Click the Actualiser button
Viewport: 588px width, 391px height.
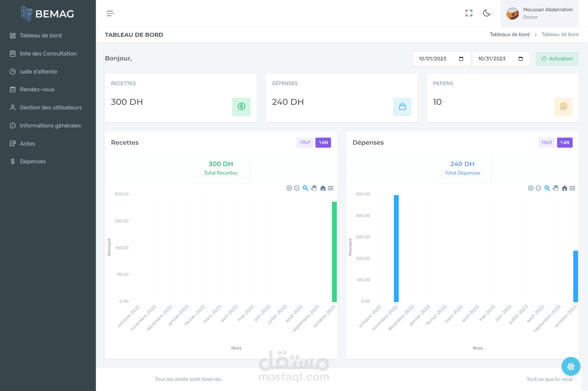point(557,59)
